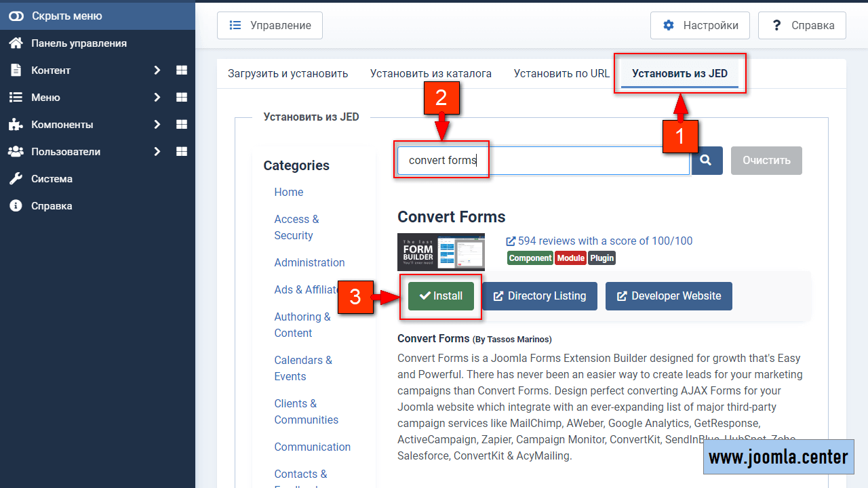Open the Directory Listing button

coord(540,296)
